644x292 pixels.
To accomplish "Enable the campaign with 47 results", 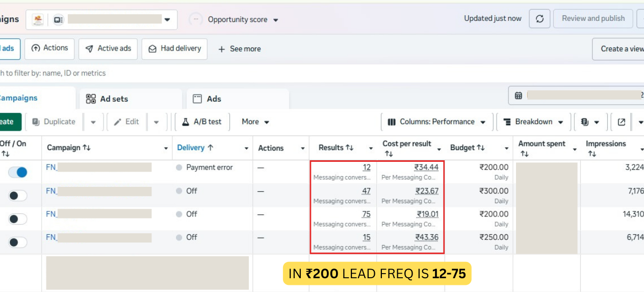I will (17, 196).
